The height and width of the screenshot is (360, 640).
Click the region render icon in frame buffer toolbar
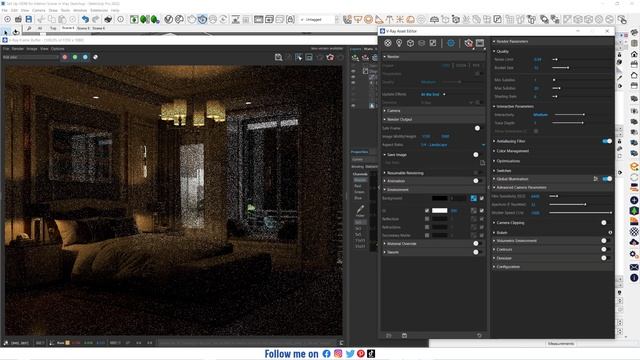[x=309, y=58]
